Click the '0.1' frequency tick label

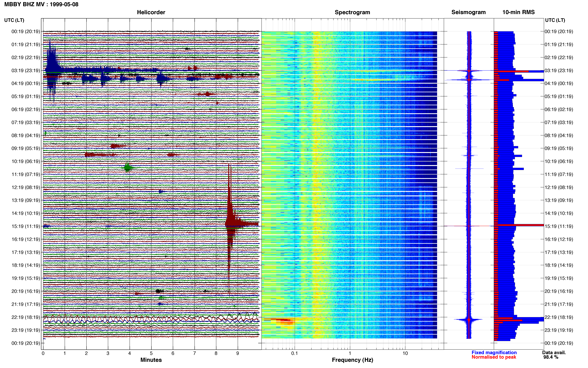(x=295, y=353)
